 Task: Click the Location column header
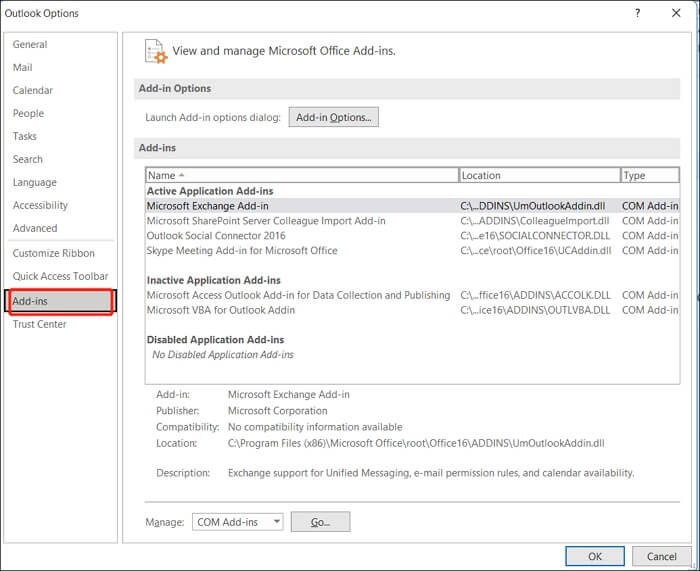pos(539,175)
